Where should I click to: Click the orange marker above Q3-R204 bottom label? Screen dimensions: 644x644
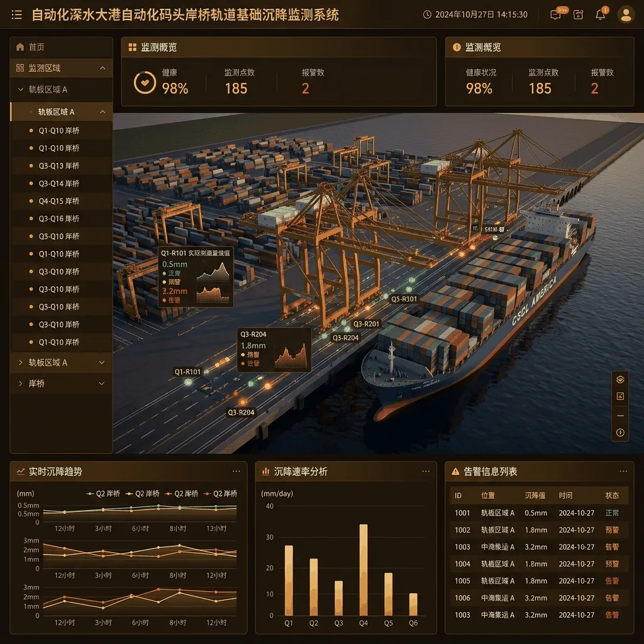point(243,402)
